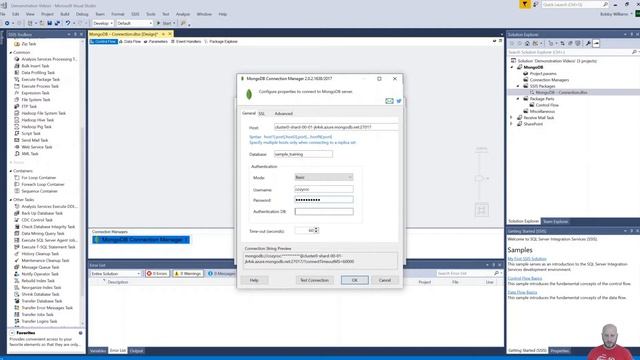Click the OK button in the dialog
This screenshot has width=640, height=360.
tap(354, 280)
